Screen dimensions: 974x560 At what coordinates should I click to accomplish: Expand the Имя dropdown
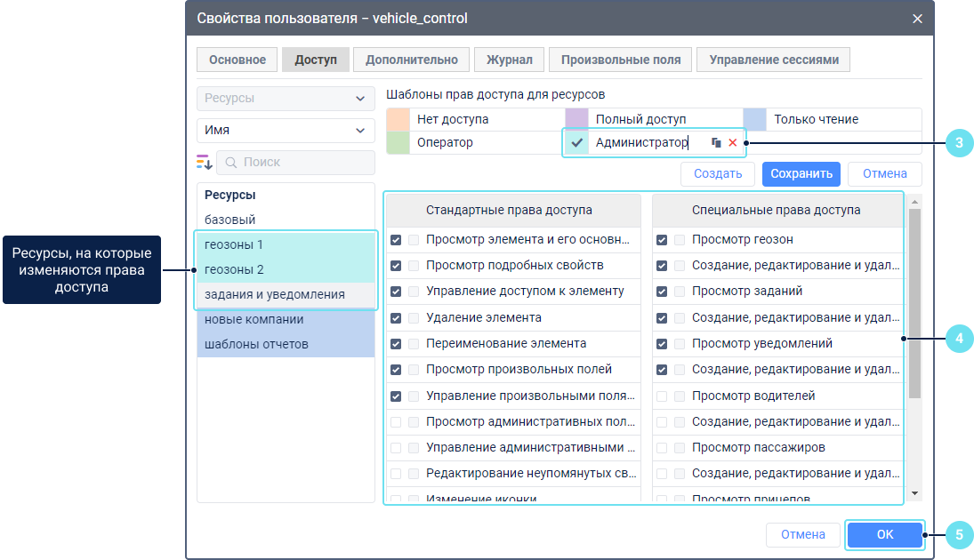286,130
